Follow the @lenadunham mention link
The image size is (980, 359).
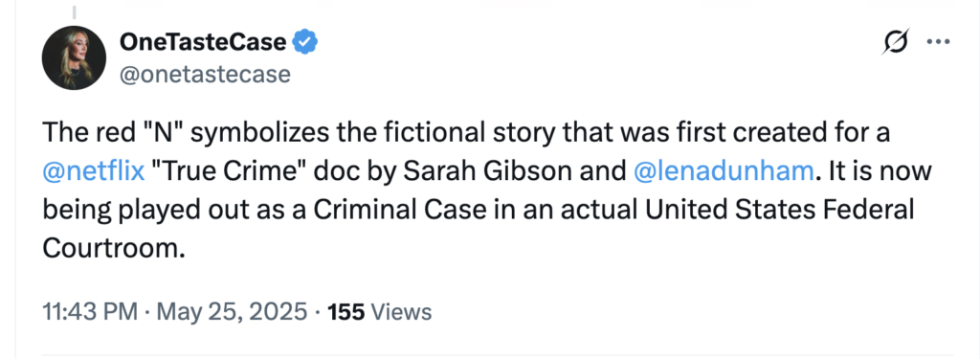724,170
